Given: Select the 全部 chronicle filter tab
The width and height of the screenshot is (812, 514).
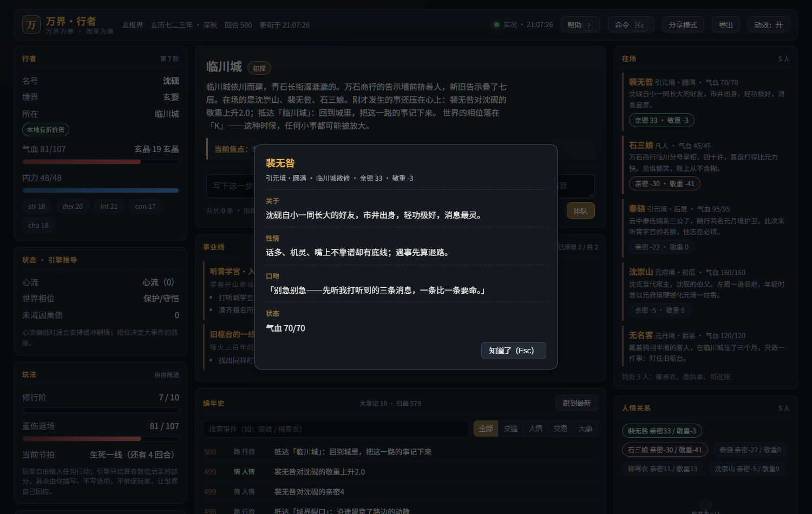Looking at the screenshot, I should [x=486, y=429].
